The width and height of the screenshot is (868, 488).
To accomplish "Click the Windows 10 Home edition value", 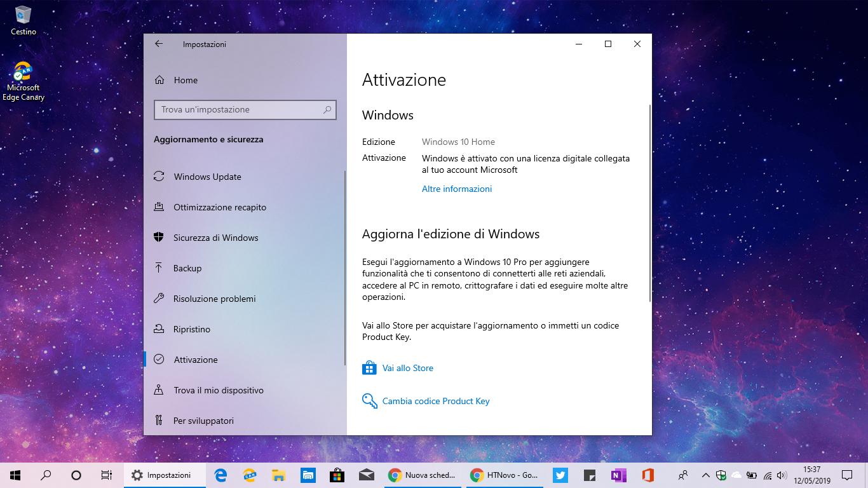I will 458,142.
